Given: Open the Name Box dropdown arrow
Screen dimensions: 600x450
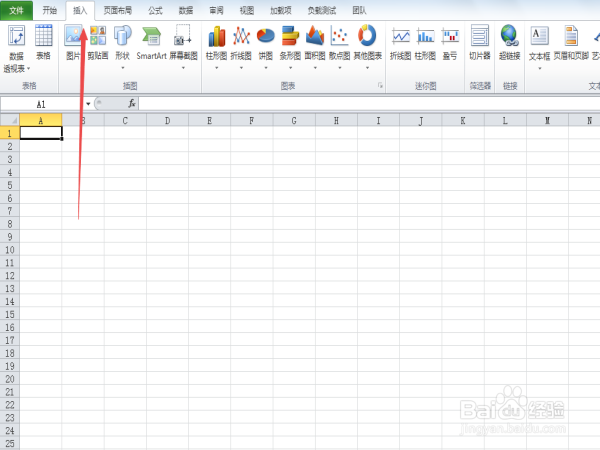Looking at the screenshot, I should coord(88,104).
